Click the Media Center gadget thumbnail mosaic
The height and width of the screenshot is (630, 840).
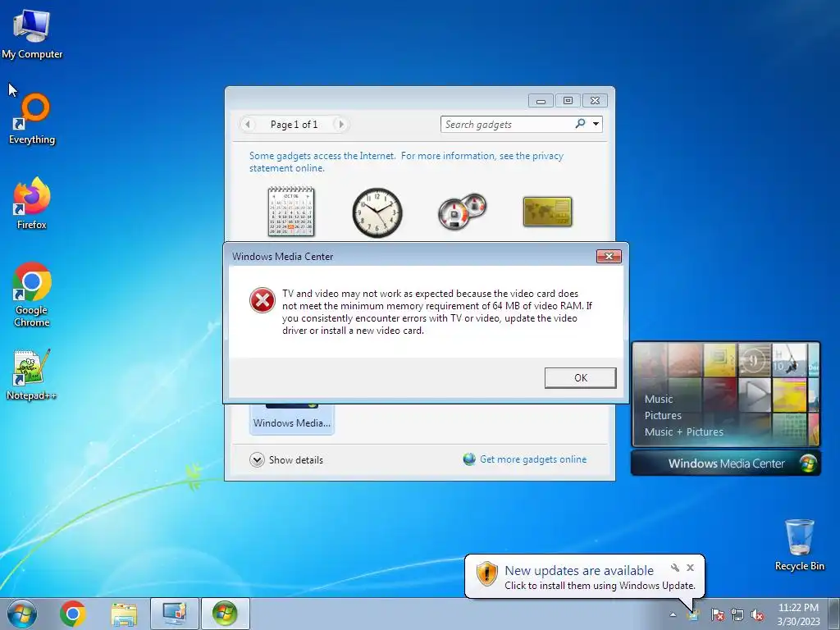point(726,395)
